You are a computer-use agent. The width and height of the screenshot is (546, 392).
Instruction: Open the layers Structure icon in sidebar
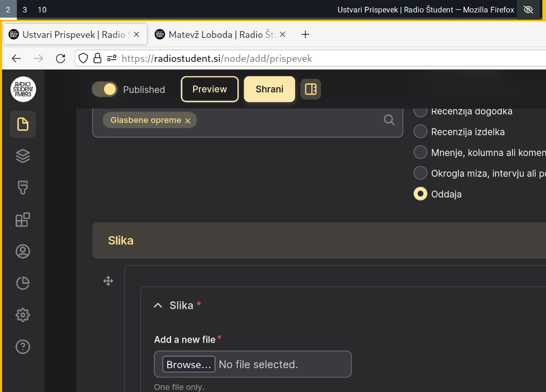[23, 156]
